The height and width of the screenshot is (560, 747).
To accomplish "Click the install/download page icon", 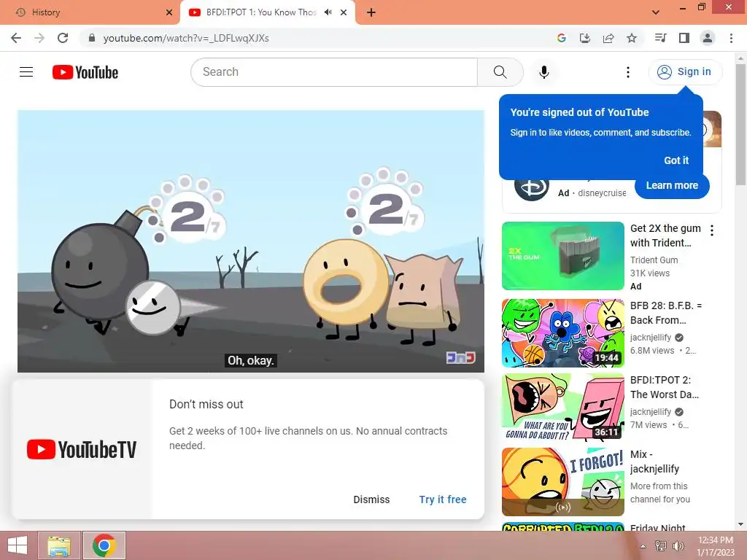I will pos(584,38).
